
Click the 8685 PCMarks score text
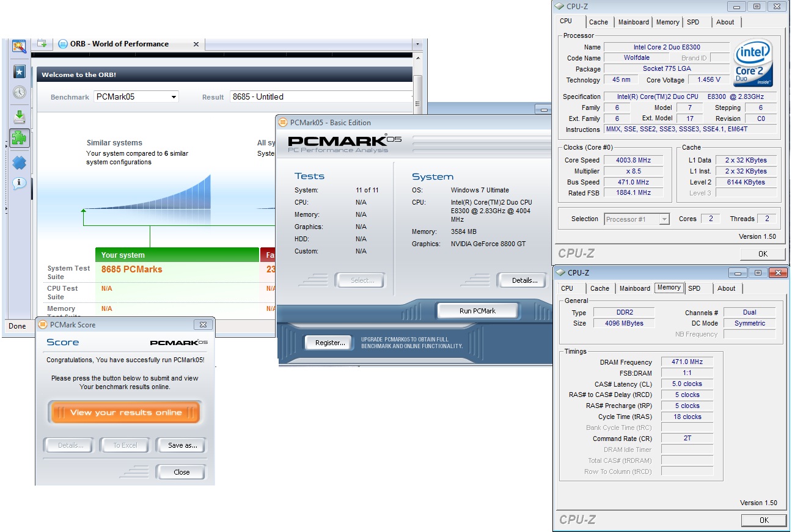[132, 269]
